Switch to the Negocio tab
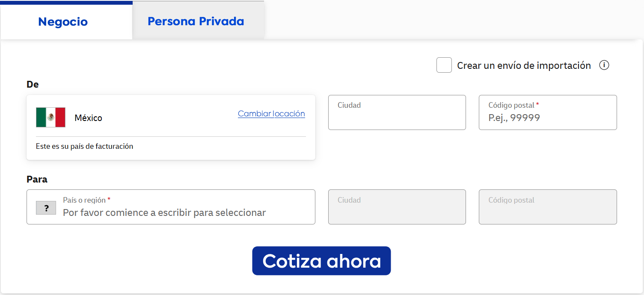 click(x=63, y=21)
